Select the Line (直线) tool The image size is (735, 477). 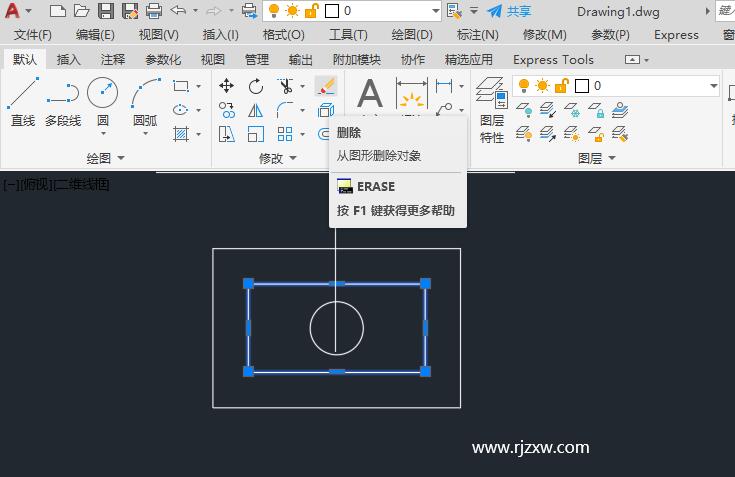point(23,103)
